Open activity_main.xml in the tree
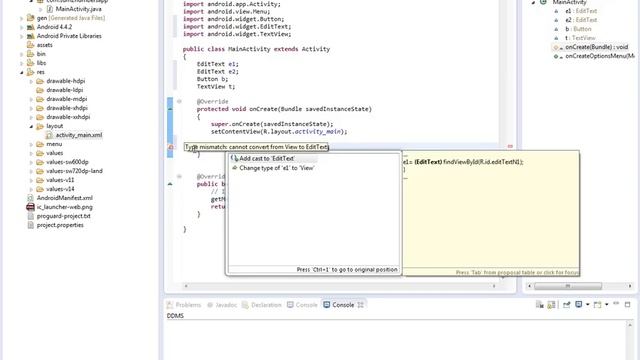 (x=79, y=135)
